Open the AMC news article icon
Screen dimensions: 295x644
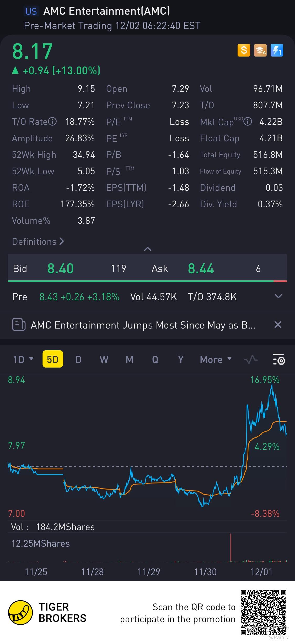19,325
